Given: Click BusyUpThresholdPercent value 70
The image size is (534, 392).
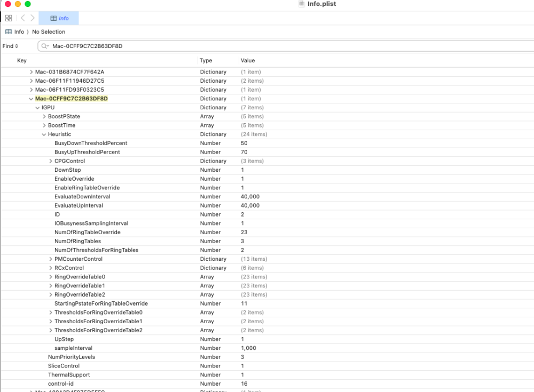Looking at the screenshot, I should pyautogui.click(x=244, y=152).
